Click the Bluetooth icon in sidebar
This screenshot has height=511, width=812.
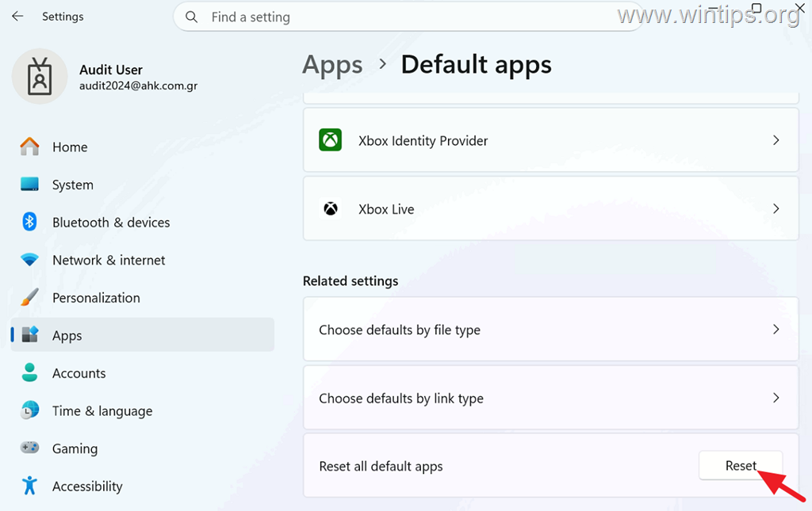tap(29, 222)
